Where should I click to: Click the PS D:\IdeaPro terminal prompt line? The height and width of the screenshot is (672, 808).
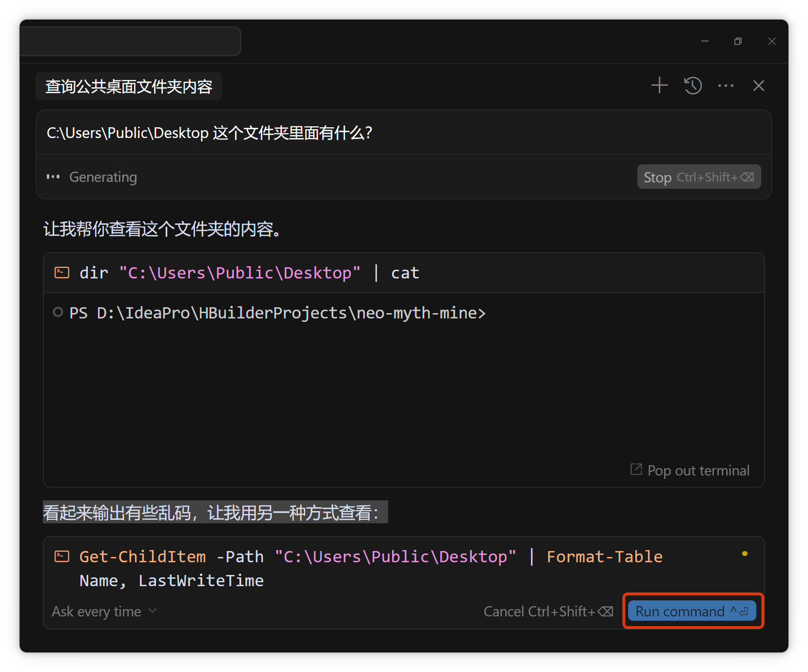[x=277, y=313]
